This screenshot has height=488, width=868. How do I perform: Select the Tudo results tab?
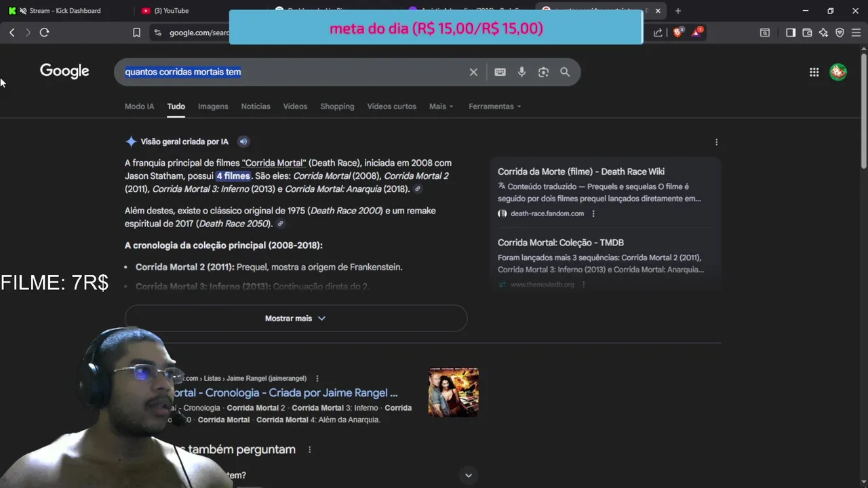pos(176,106)
